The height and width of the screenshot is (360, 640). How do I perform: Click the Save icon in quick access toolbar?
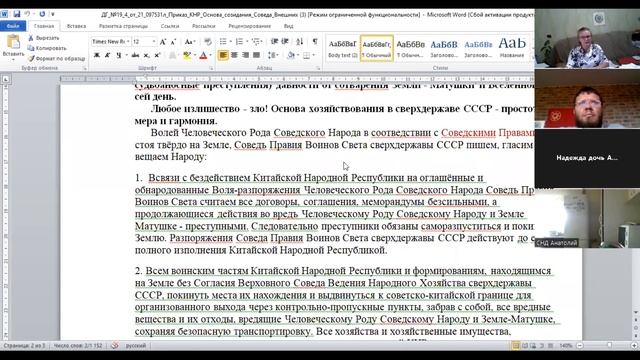pyautogui.click(x=16, y=14)
